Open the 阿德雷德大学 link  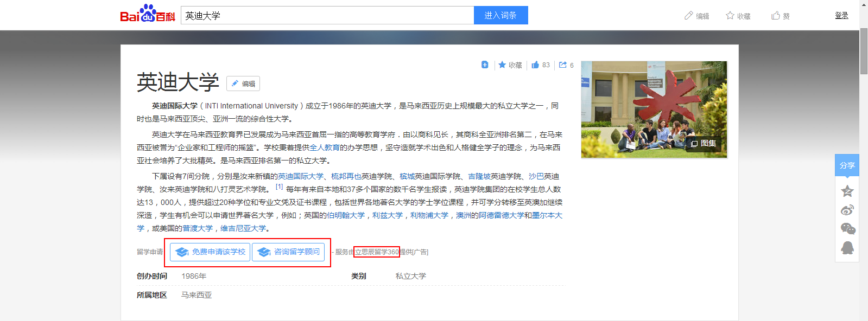[502, 215]
